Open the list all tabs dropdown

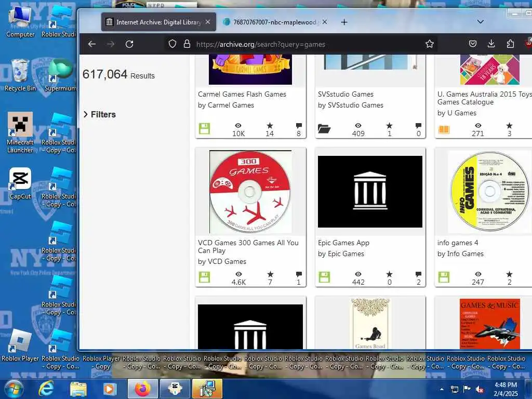[x=481, y=22]
